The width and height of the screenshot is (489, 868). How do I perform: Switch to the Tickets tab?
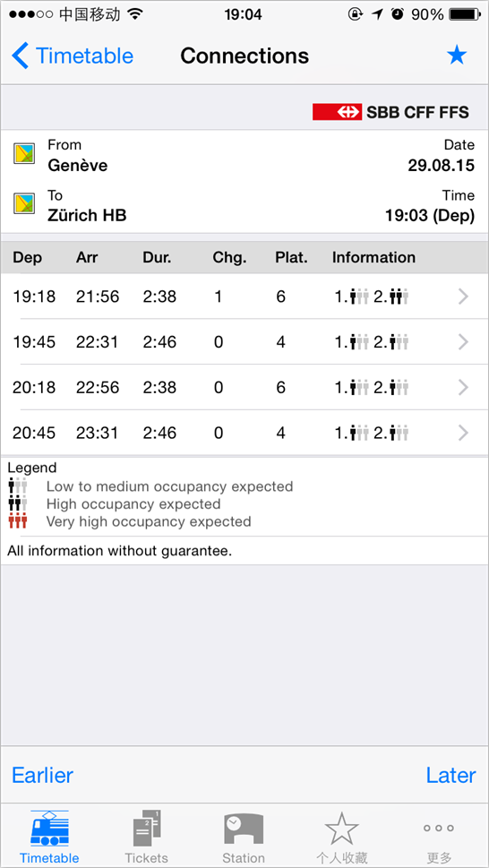146,837
